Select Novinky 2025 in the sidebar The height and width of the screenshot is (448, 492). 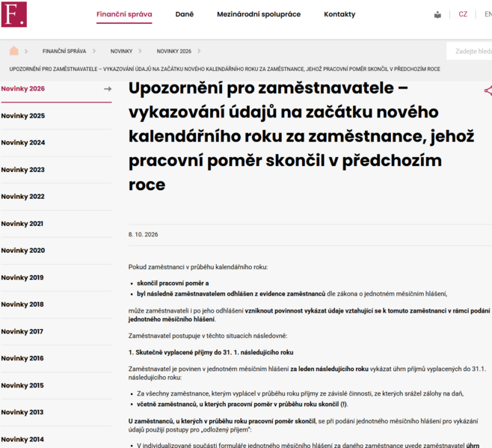click(x=23, y=116)
